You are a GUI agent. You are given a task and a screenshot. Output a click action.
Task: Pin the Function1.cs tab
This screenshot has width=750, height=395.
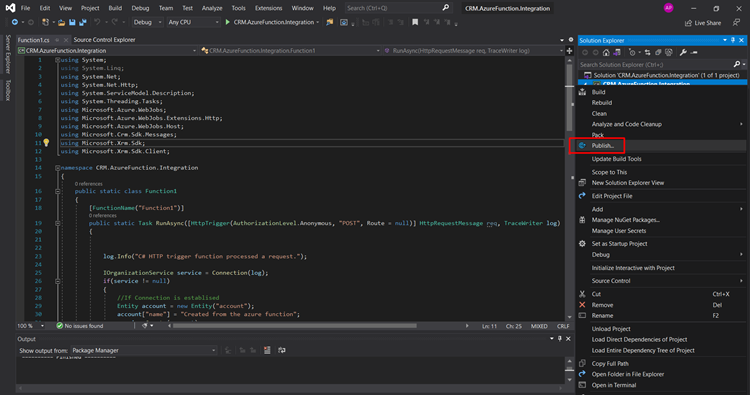tap(57, 40)
